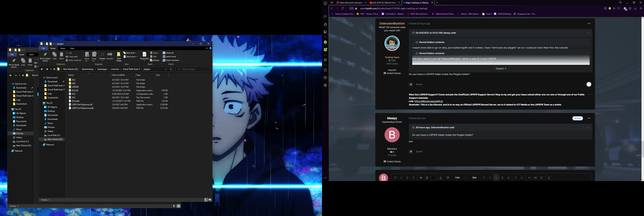This screenshot has height=216, width=644.
Task: Change text color with the font color button
Action: click(441, 178)
